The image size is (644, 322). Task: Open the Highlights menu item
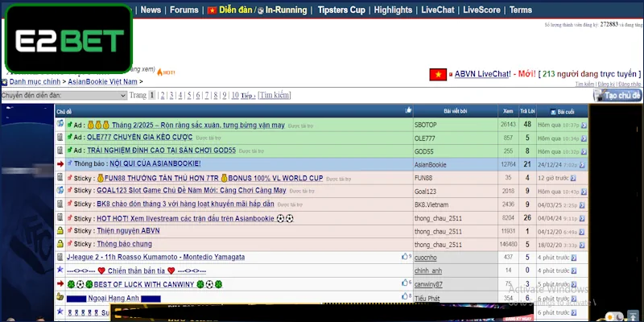(x=393, y=10)
